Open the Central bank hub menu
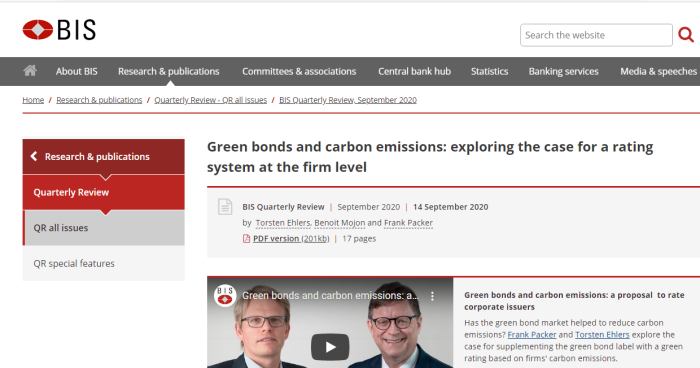Screen dimensions: 700x368 414,71
